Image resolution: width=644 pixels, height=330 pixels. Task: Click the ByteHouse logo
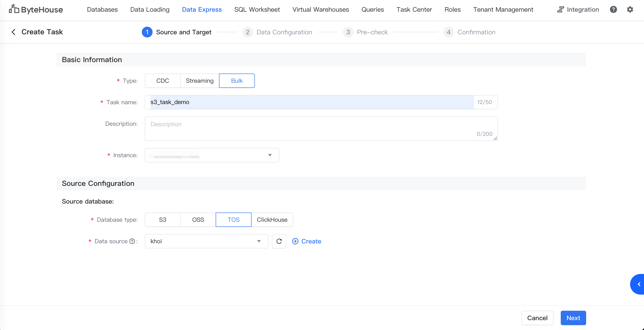pyautogui.click(x=36, y=9)
